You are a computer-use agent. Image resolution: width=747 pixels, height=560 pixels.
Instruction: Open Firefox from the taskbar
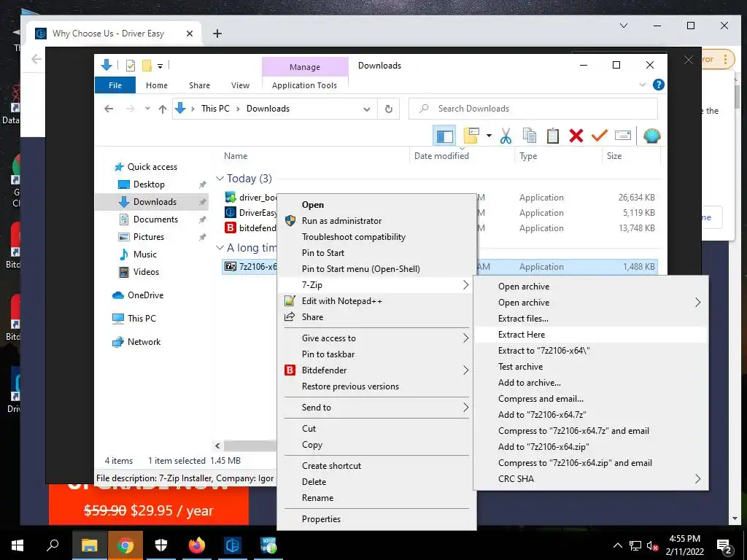click(197, 545)
